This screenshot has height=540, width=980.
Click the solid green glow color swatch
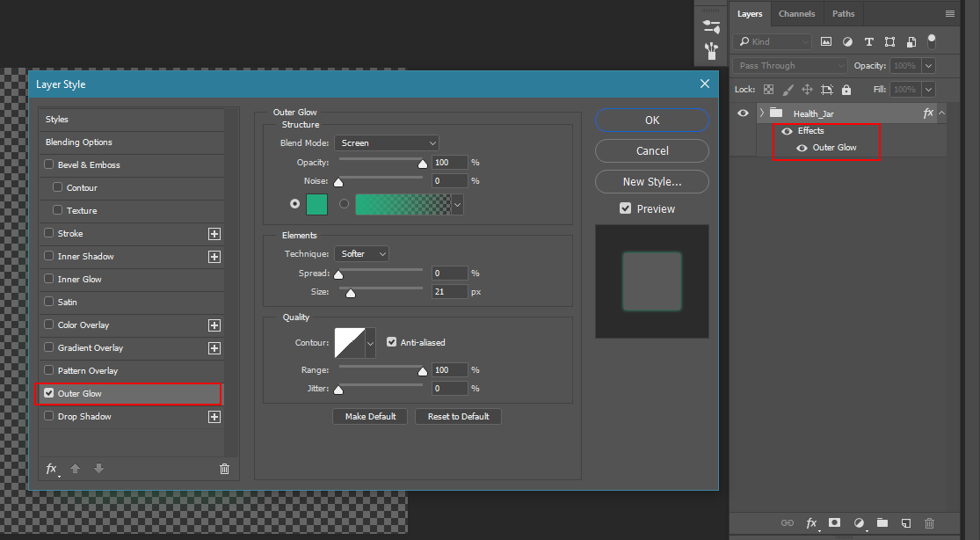pos(316,204)
